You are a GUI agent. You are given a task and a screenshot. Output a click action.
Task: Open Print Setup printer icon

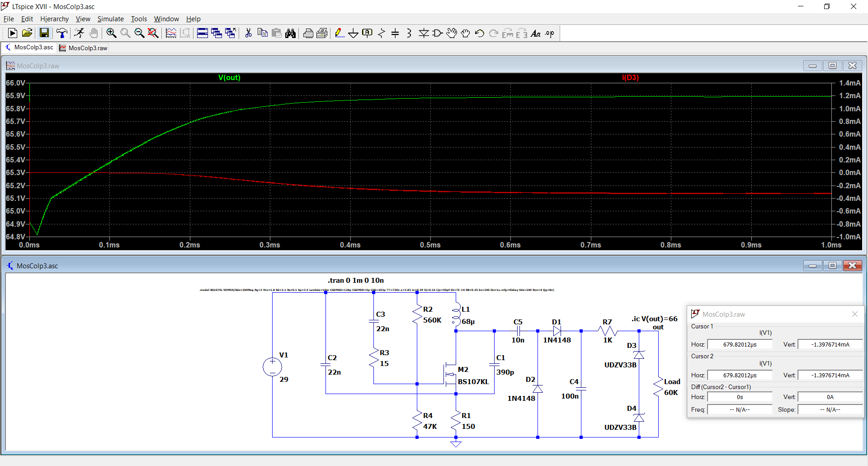tap(308, 33)
